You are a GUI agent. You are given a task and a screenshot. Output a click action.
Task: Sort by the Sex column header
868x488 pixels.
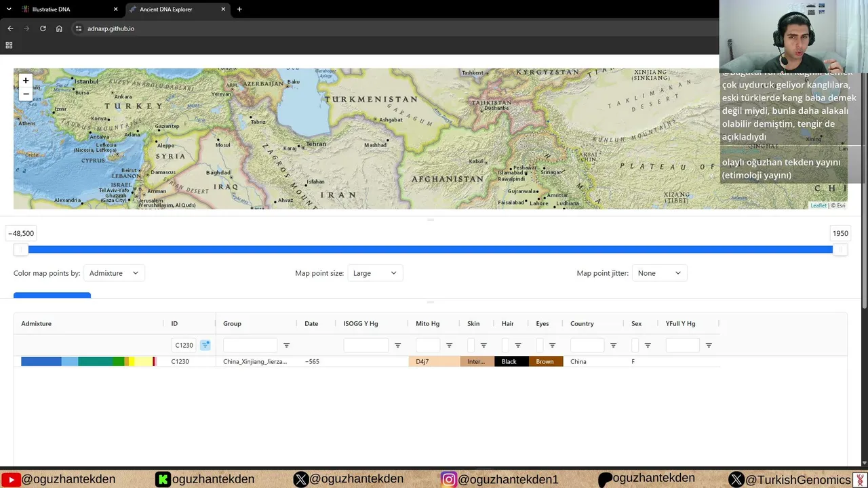pyautogui.click(x=636, y=323)
